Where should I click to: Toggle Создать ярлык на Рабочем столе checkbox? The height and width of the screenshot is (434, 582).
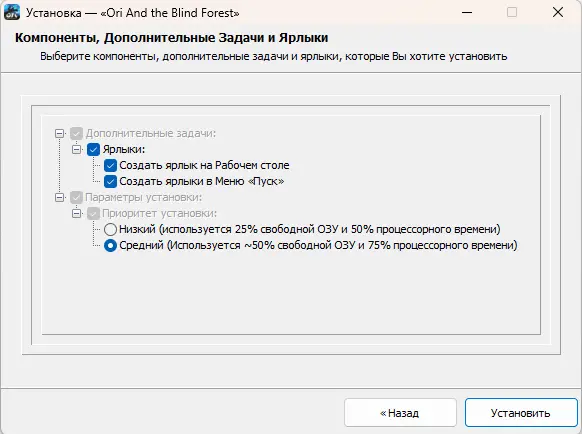(110, 166)
